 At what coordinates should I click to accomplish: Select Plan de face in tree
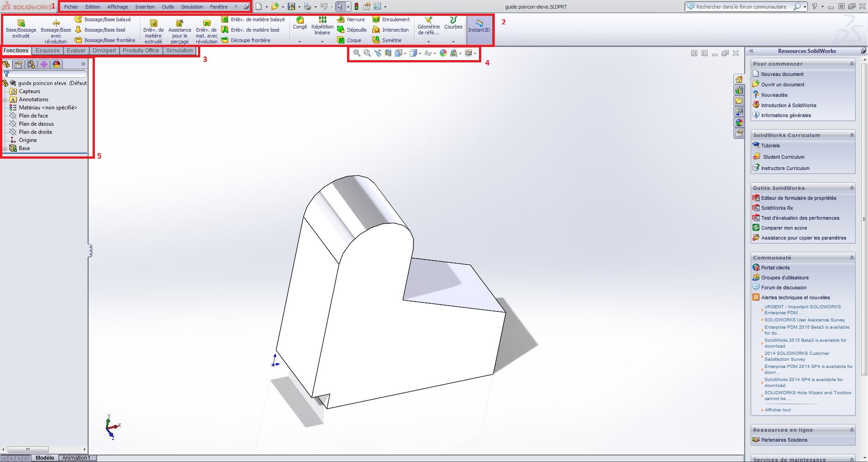point(33,116)
